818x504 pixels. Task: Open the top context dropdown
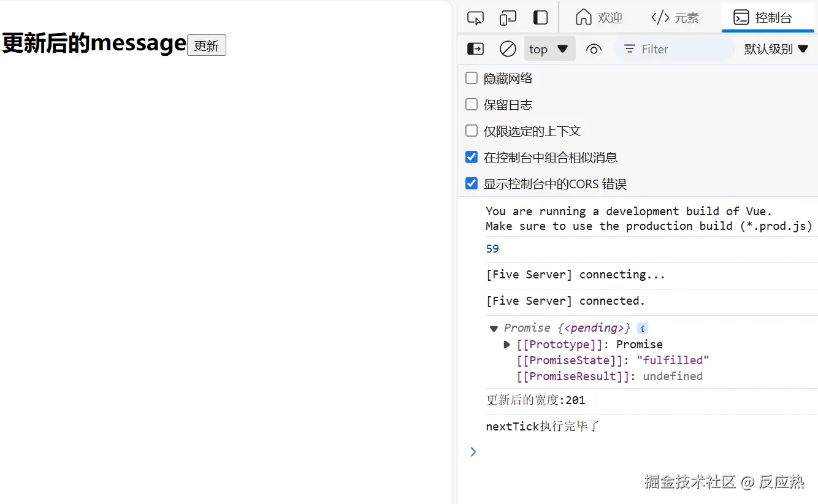click(549, 49)
